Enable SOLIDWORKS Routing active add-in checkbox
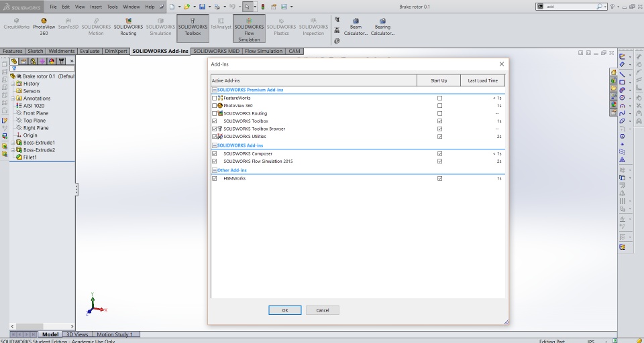The width and height of the screenshot is (644, 343). click(215, 114)
